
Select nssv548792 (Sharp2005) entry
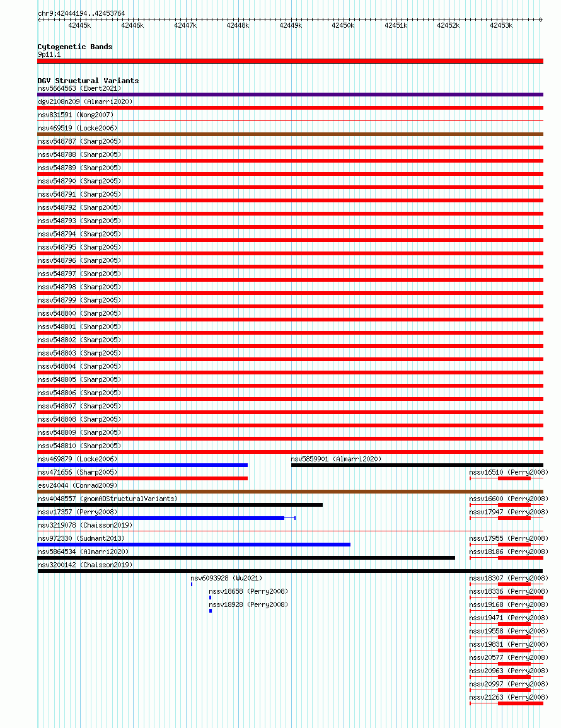[x=79, y=207]
